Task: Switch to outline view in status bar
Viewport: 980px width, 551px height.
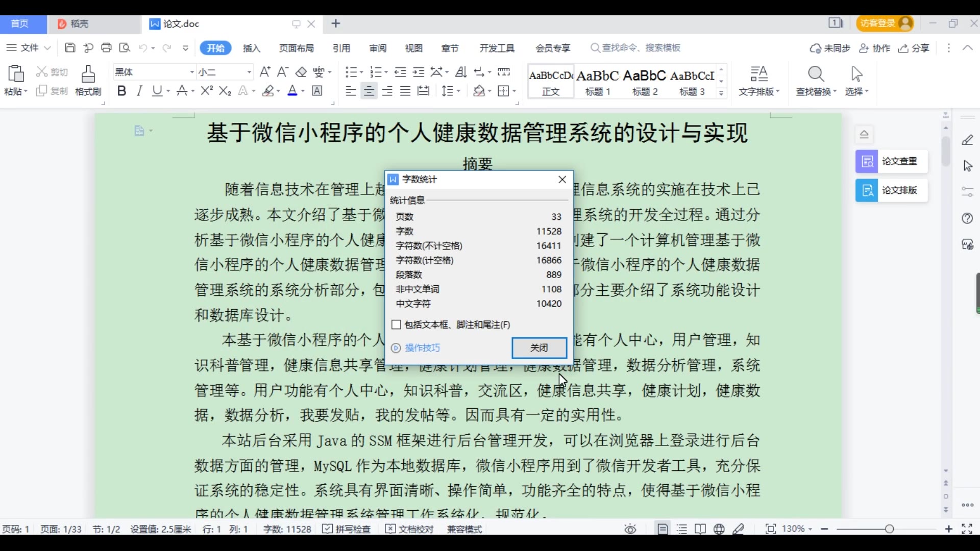Action: click(682, 529)
